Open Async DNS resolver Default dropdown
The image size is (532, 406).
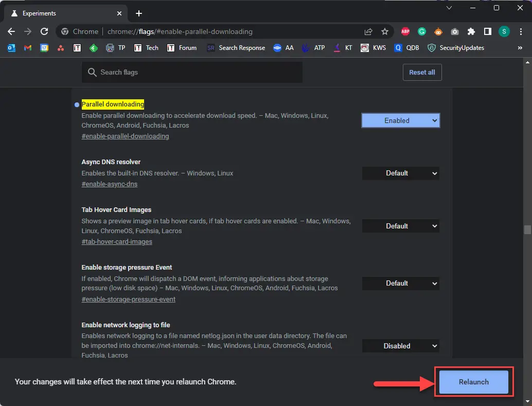tap(401, 173)
